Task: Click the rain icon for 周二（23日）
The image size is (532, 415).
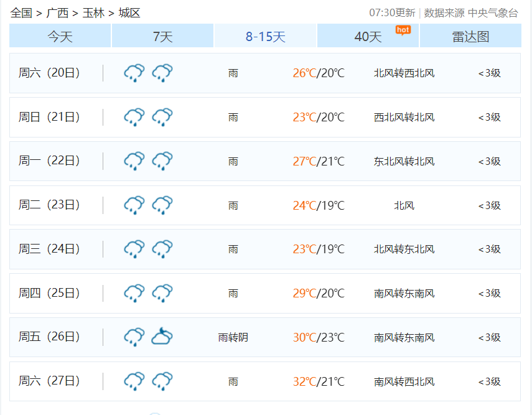Action: 133,205
